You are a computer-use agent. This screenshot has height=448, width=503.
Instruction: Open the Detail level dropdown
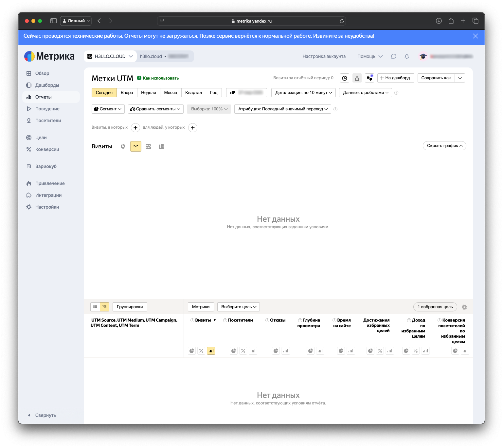coord(303,93)
